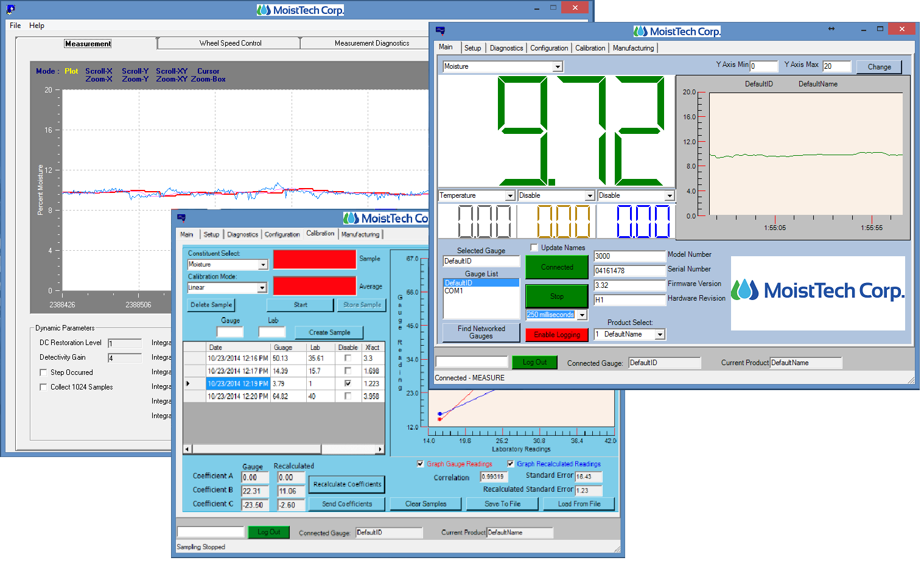
Task: Open the Help menu
Action: tap(37, 26)
